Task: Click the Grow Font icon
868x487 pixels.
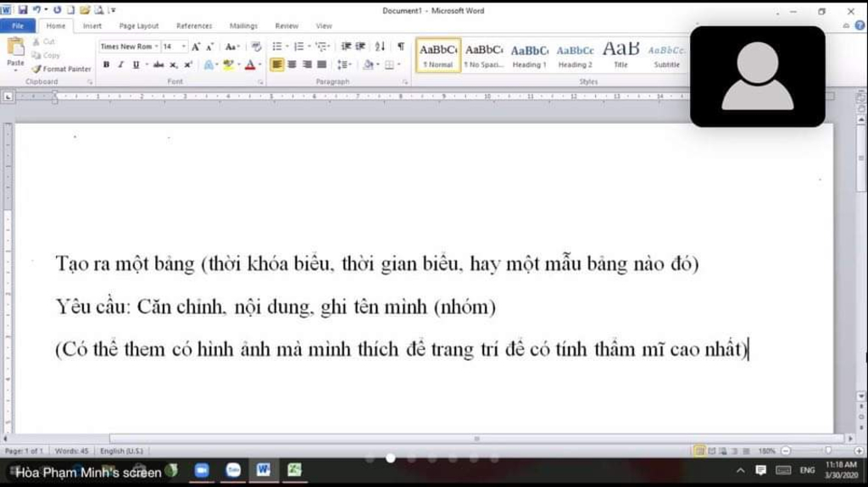Action: 196,47
